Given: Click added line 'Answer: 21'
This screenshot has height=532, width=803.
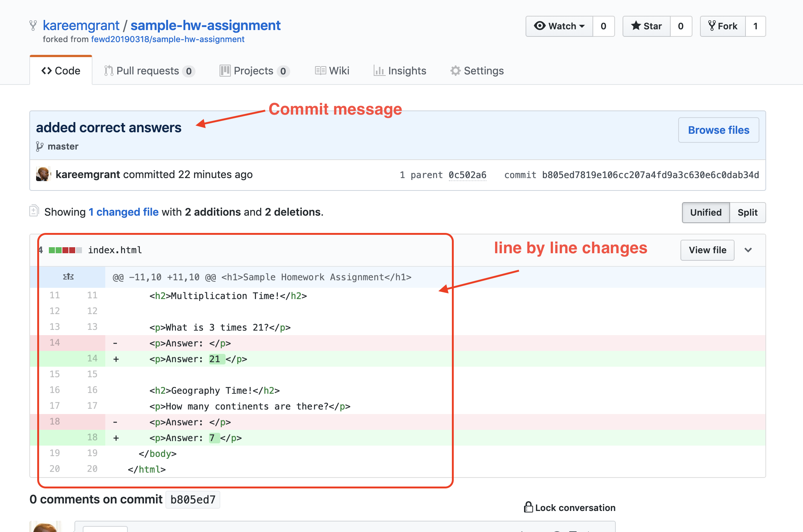Looking at the screenshot, I should coord(198,359).
